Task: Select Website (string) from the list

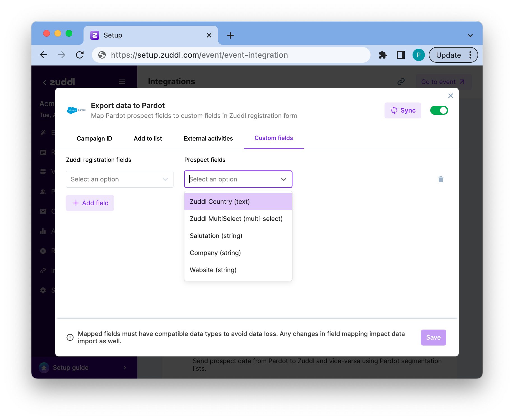Action: [238, 270]
